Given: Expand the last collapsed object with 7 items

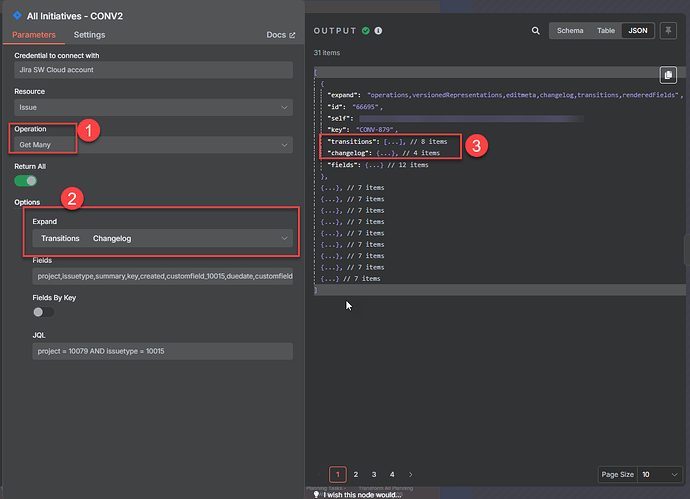Looking at the screenshot, I should (x=330, y=279).
